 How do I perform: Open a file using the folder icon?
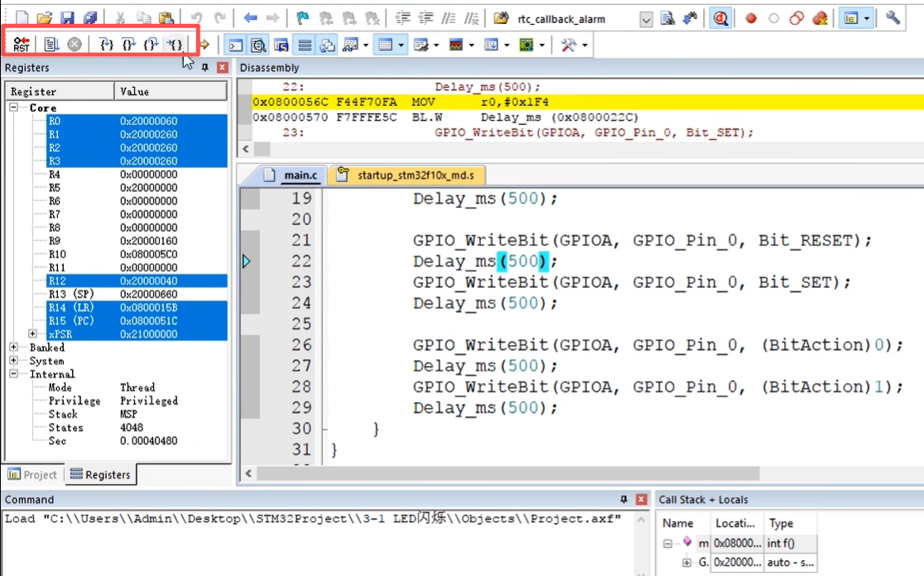[45, 18]
